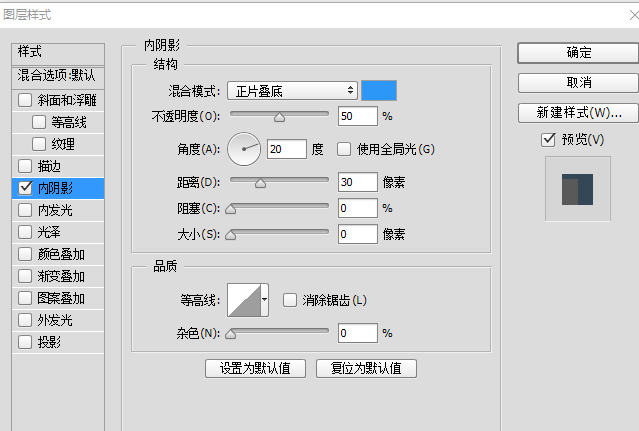Open the 混合模式 正片叠底 dropdown

click(292, 91)
